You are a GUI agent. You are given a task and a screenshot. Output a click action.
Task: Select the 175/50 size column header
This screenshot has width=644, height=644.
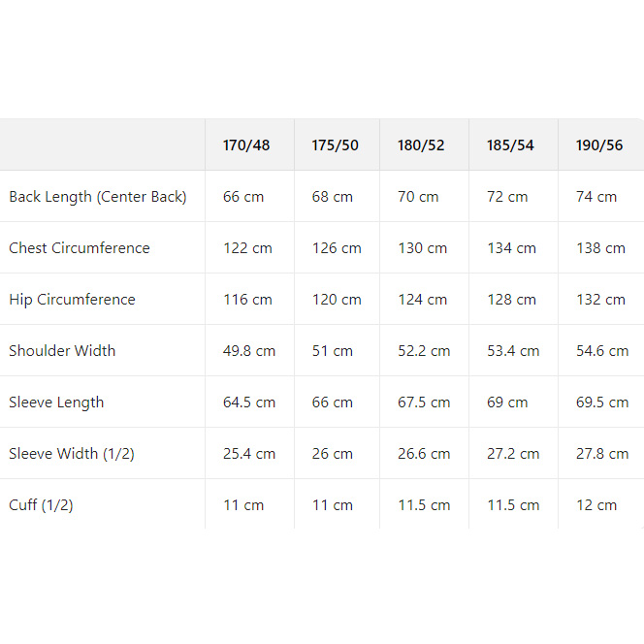(x=335, y=145)
